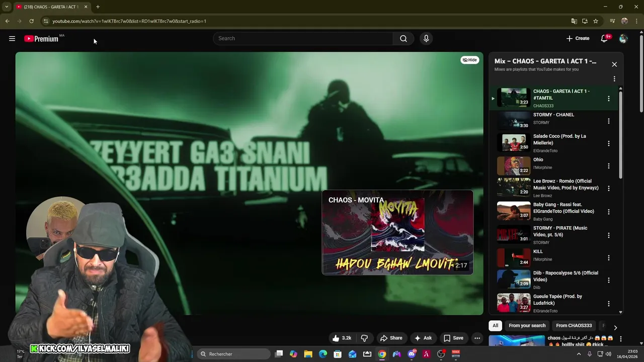
Task: Click the YouTube search input field
Action: point(303,38)
